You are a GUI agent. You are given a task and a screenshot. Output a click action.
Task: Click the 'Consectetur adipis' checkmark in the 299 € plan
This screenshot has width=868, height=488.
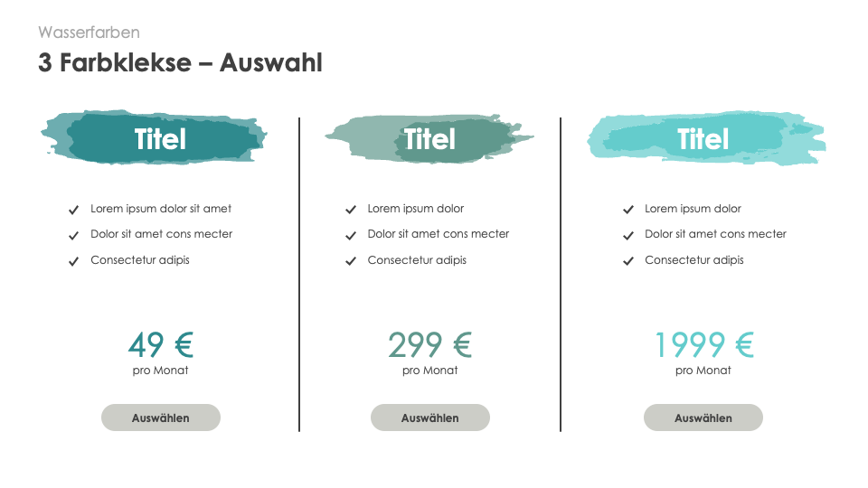pyautogui.click(x=351, y=261)
